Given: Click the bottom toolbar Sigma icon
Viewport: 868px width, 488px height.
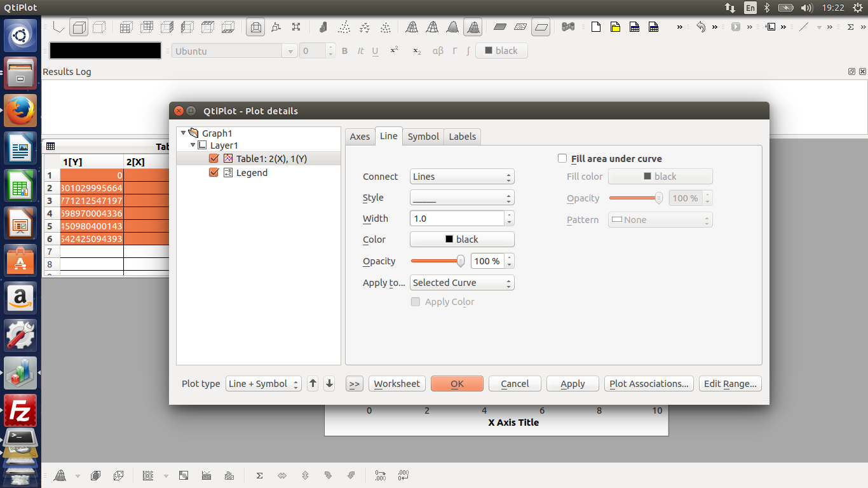Looking at the screenshot, I should (259, 475).
